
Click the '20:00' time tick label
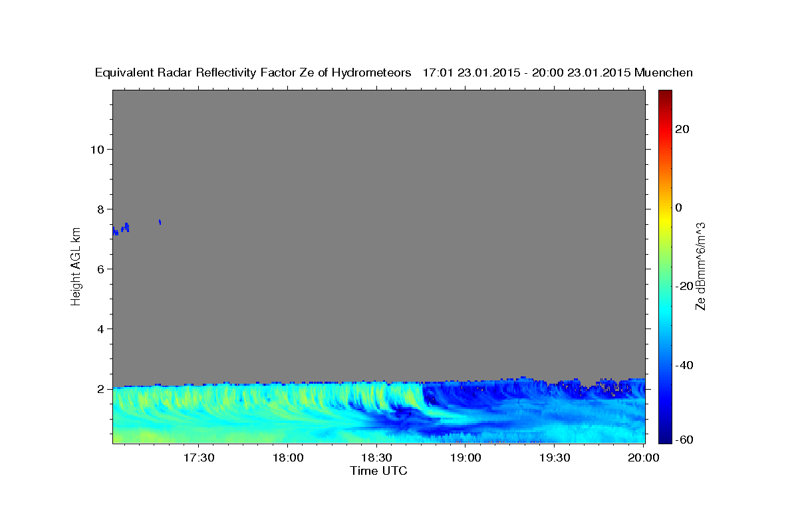644,458
